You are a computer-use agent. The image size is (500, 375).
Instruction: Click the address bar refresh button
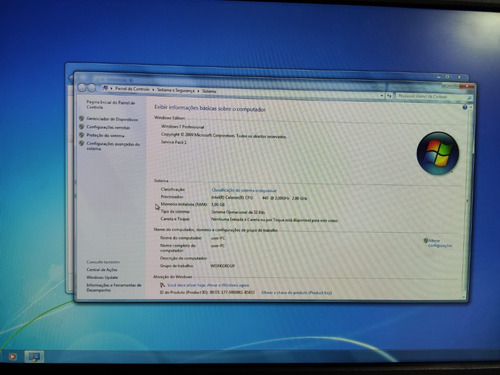pyautogui.click(x=389, y=96)
